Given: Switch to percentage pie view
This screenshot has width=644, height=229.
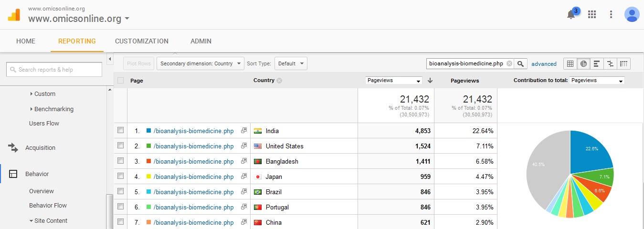Looking at the screenshot, I should [583, 63].
